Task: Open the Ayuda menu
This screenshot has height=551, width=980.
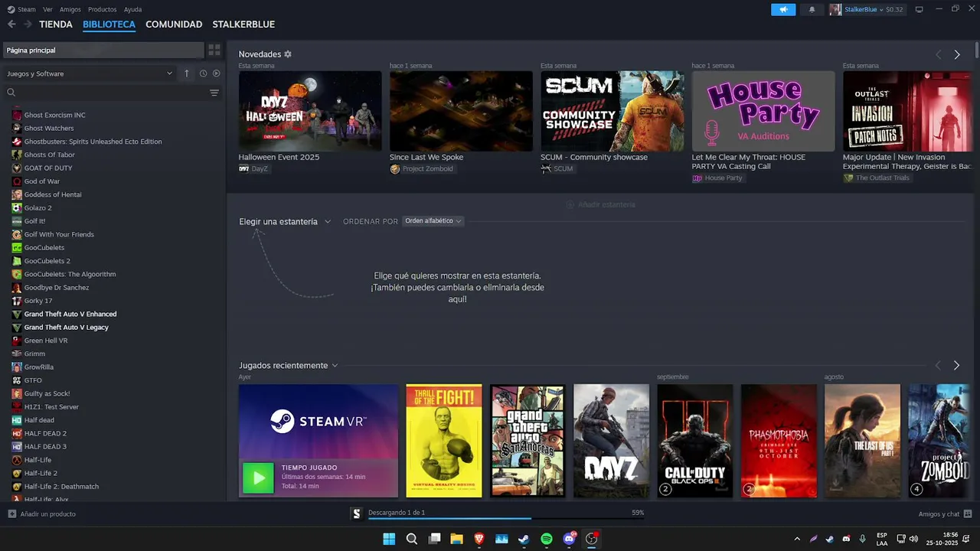Action: [132, 9]
